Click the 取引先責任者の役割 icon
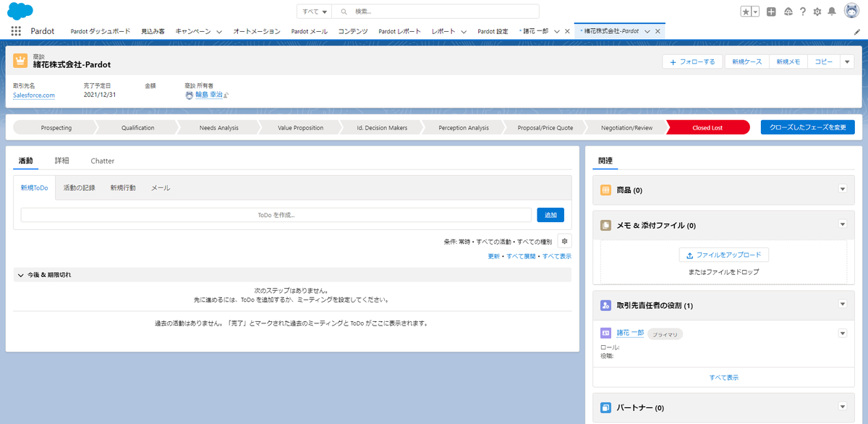The width and height of the screenshot is (868, 424). [x=606, y=305]
